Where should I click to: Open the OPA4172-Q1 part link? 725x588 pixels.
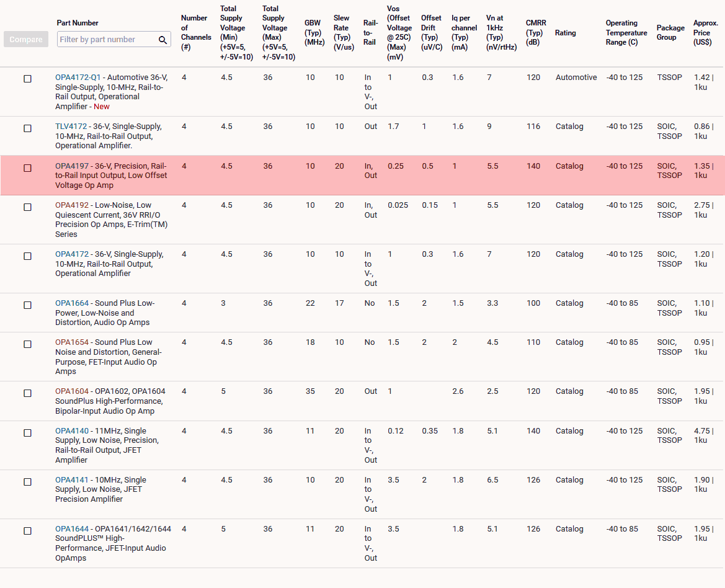(78, 78)
